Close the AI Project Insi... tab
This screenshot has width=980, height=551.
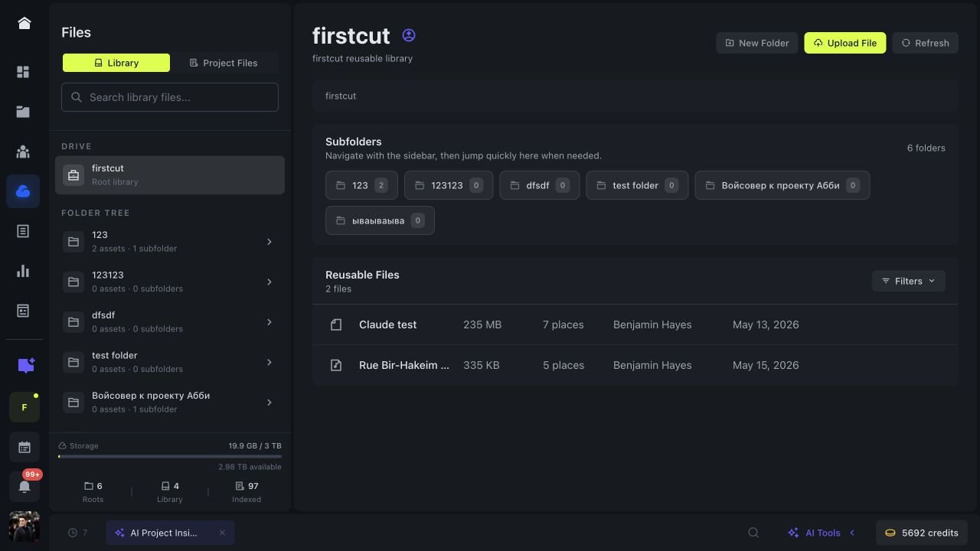pyautogui.click(x=222, y=533)
